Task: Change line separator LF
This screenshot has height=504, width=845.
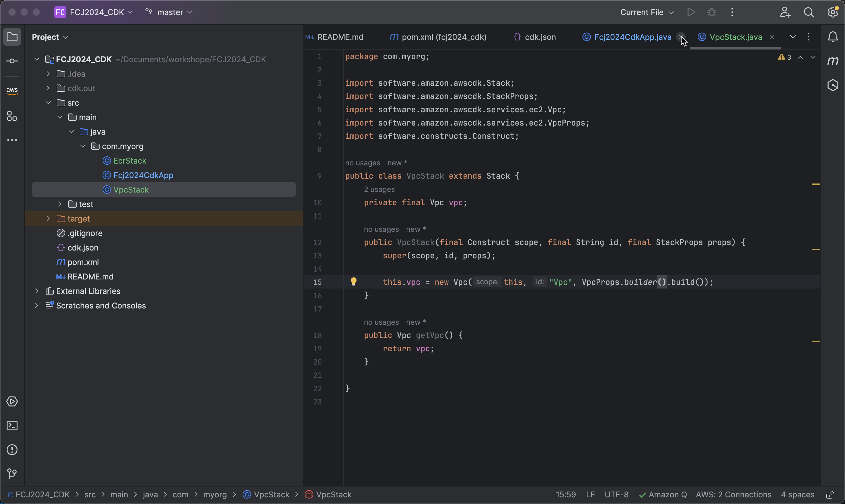Action: coord(590,494)
